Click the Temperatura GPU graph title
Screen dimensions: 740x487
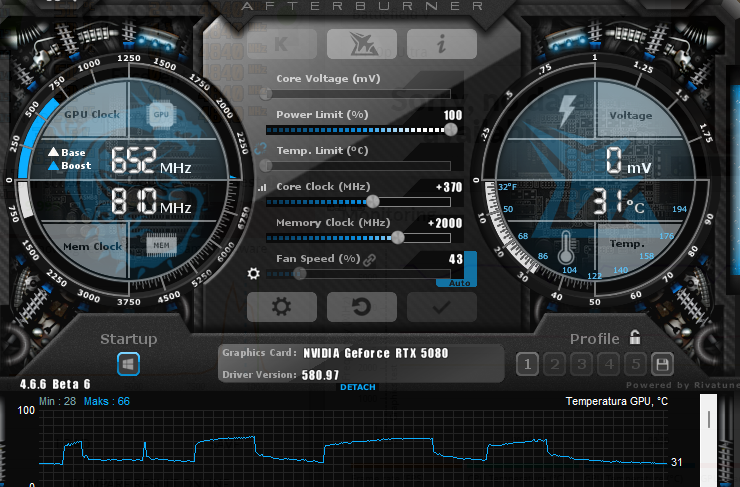coord(617,401)
